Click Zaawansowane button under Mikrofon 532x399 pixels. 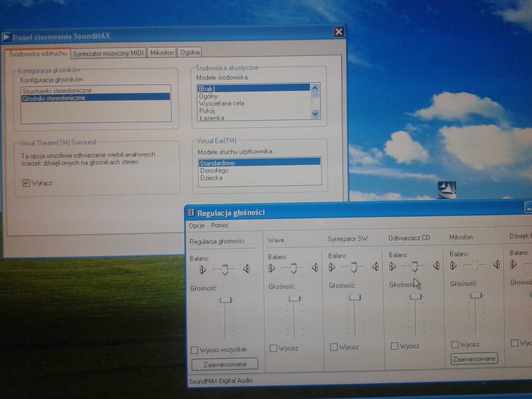coord(474,359)
